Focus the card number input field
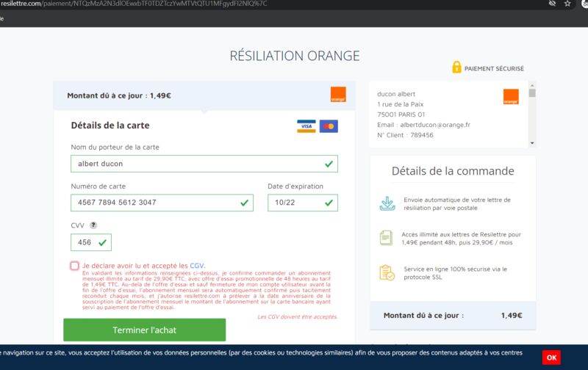Image resolution: width=588 pixels, height=370 pixels. click(162, 203)
